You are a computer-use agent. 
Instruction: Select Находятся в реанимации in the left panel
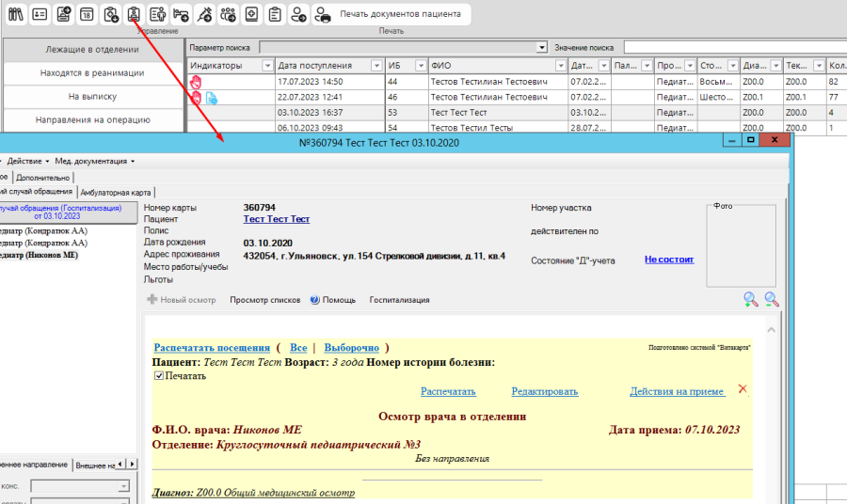click(92, 72)
